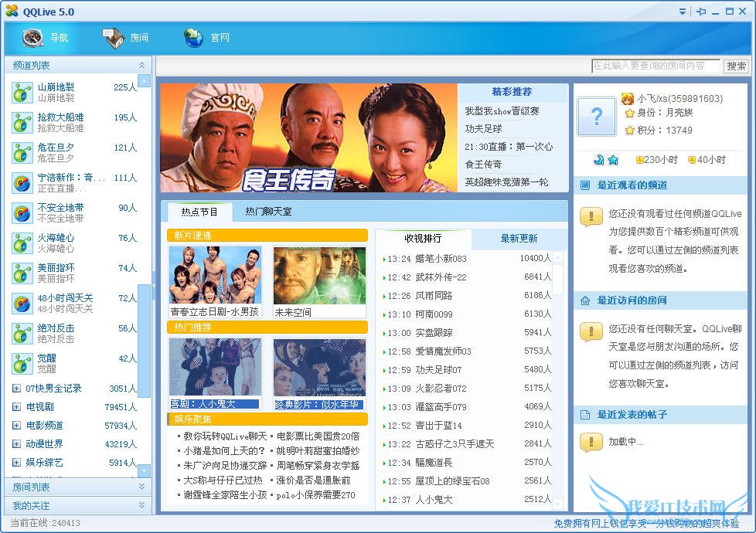Click icon beside 觉醒 channel
The image size is (756, 533).
[x=22, y=364]
